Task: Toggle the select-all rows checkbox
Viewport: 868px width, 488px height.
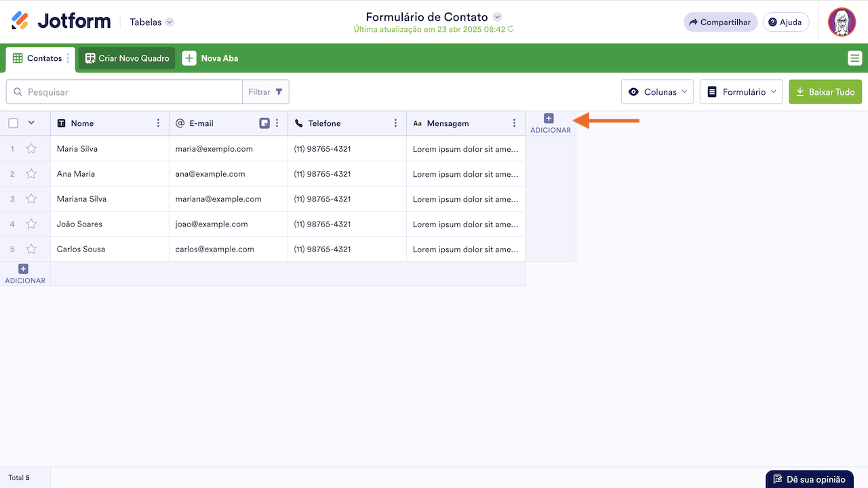Action: pyautogui.click(x=13, y=123)
